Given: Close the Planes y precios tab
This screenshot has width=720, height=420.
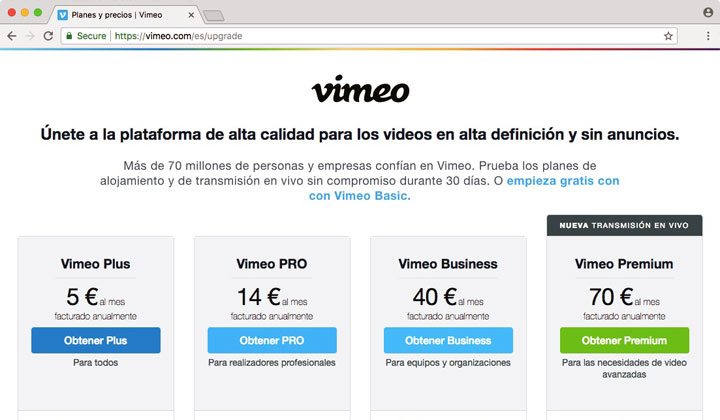Looking at the screenshot, I should click(x=191, y=15).
